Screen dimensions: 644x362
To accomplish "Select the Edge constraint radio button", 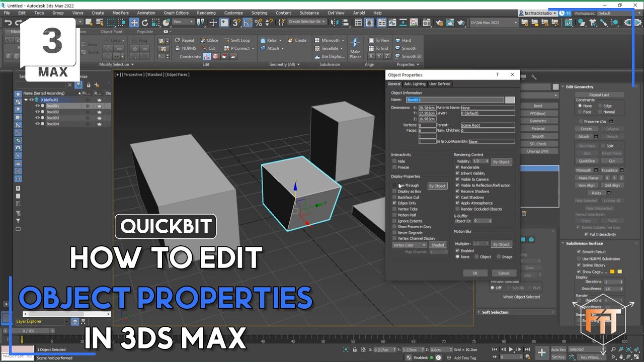I will pyautogui.click(x=599, y=106).
